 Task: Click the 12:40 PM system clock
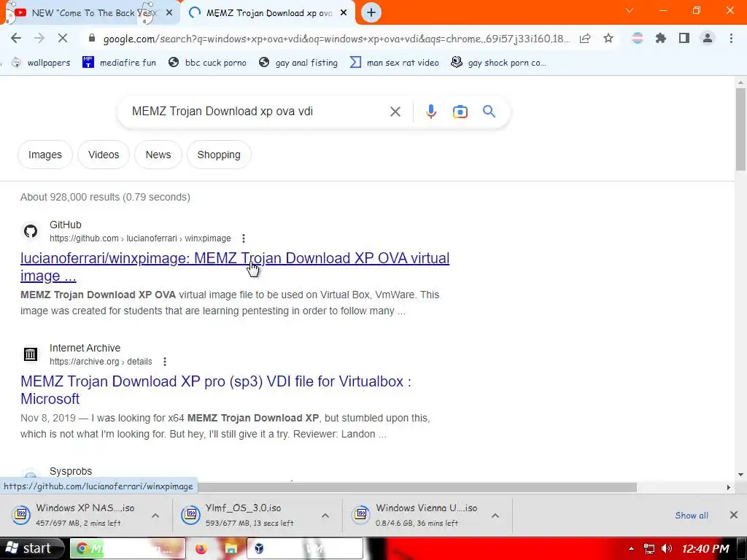pos(705,548)
